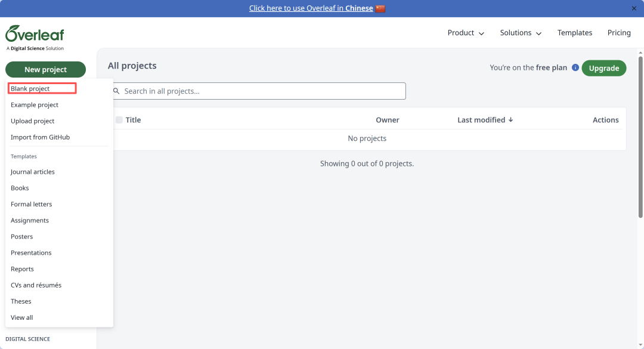Click the free plan info icon
The width and height of the screenshot is (644, 349).
tap(575, 68)
